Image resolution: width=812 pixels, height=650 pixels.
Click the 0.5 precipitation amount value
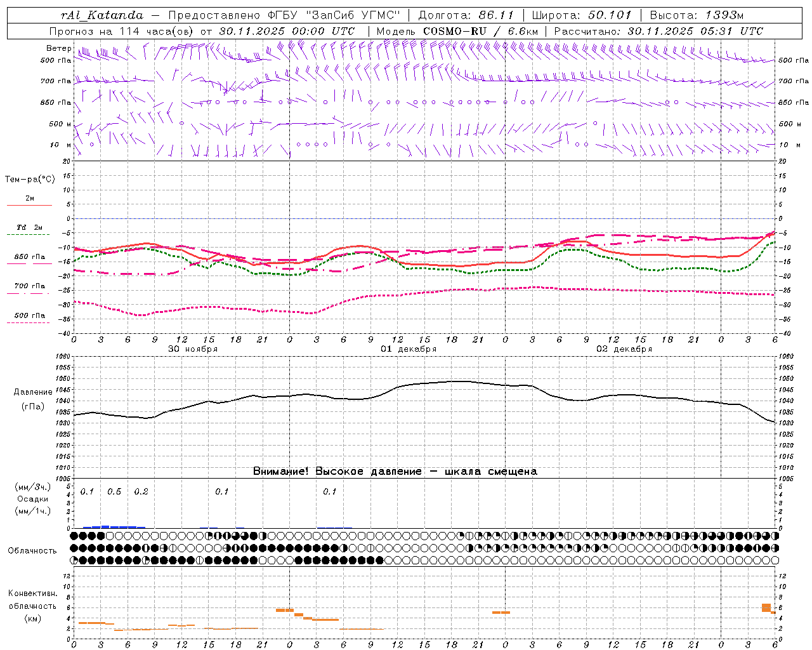pyautogui.click(x=114, y=492)
